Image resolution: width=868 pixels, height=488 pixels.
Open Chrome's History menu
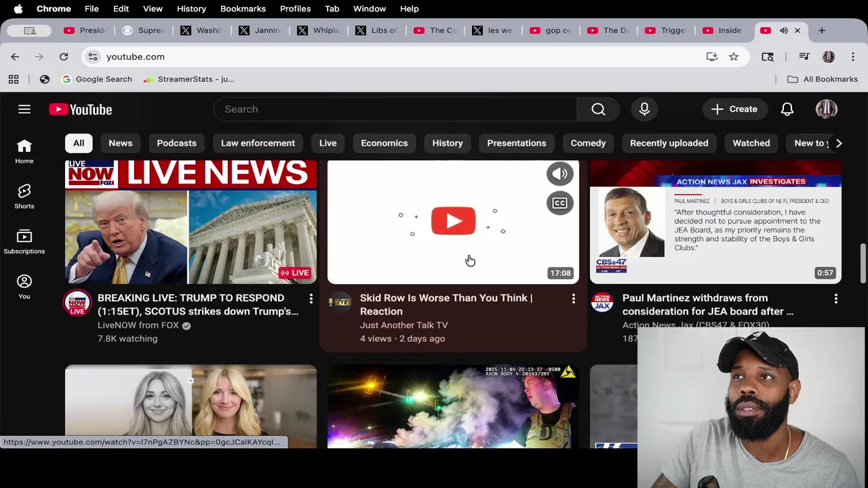(191, 9)
